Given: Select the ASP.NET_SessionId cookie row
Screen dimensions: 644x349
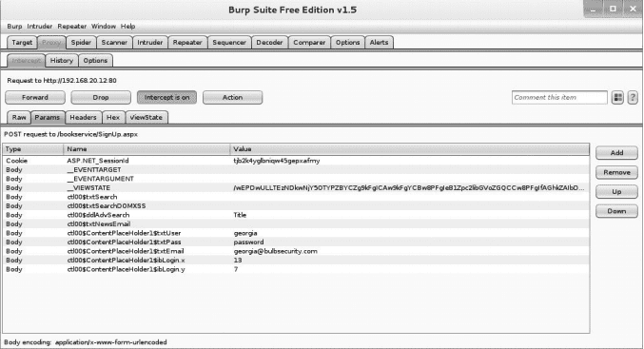Looking at the screenshot, I should (x=296, y=161).
